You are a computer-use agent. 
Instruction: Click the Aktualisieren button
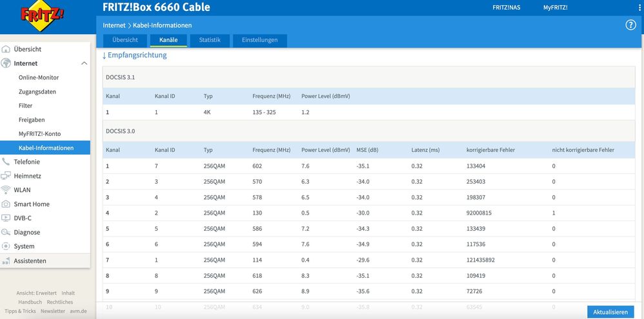click(x=610, y=312)
